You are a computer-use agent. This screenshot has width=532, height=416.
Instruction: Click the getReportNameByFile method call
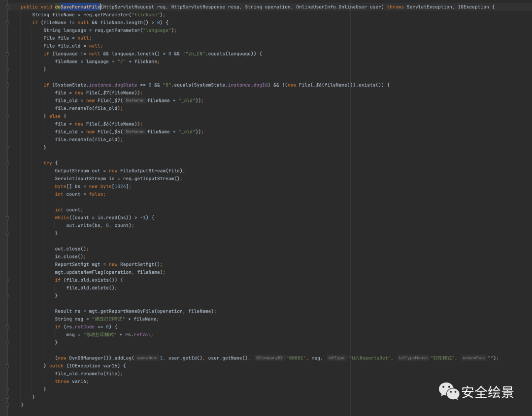[126, 311]
